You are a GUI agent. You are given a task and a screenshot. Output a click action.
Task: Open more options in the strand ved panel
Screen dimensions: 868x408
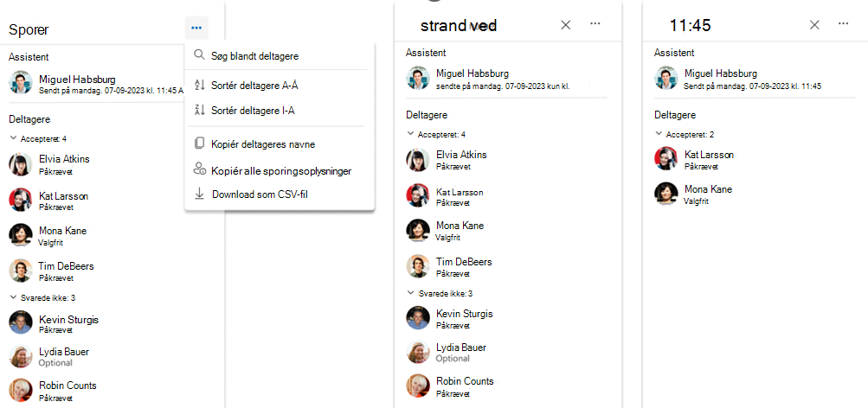(595, 24)
